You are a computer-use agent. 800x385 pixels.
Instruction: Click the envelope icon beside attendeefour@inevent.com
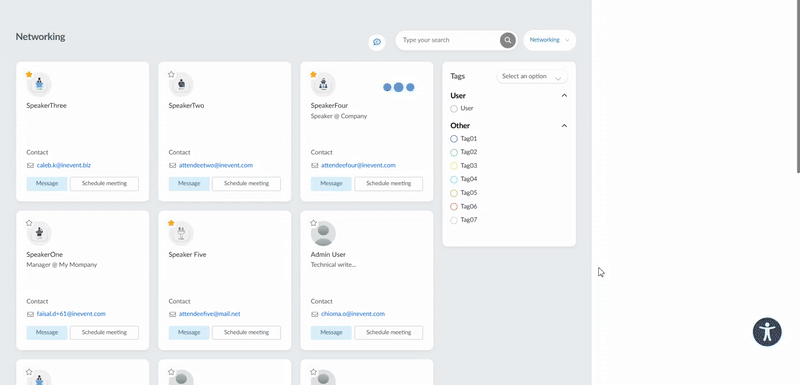314,166
